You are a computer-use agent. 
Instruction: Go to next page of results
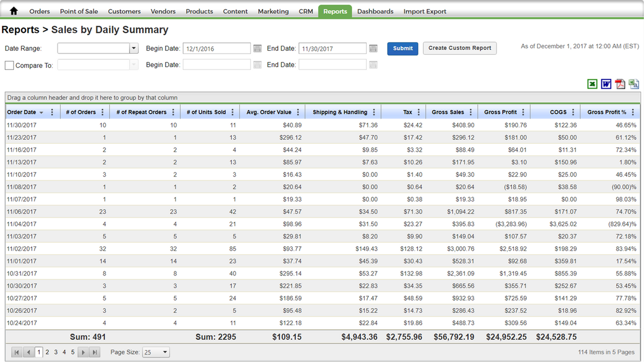click(x=84, y=352)
